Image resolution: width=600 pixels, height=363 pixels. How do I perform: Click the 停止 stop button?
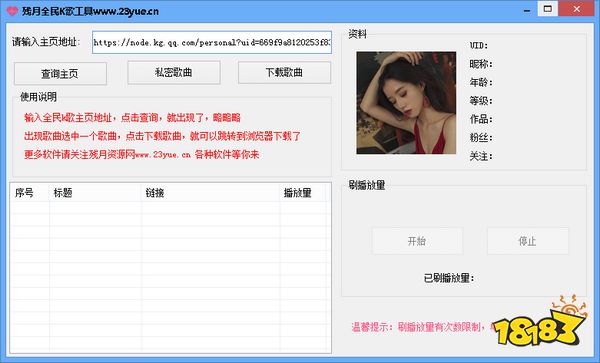tap(527, 241)
